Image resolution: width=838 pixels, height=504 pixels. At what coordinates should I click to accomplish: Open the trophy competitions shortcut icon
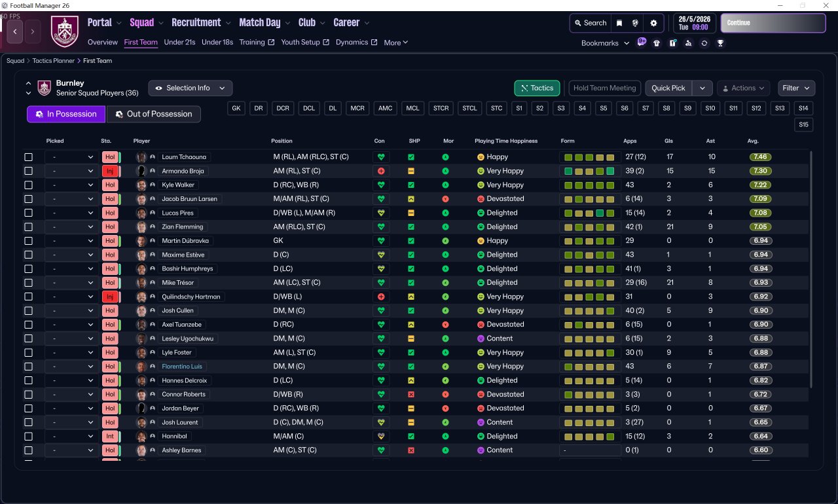[720, 43]
